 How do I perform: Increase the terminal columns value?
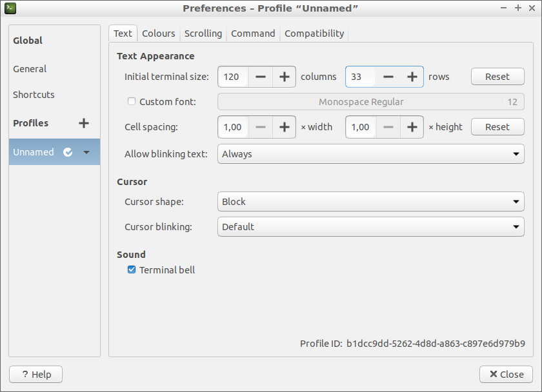click(284, 77)
